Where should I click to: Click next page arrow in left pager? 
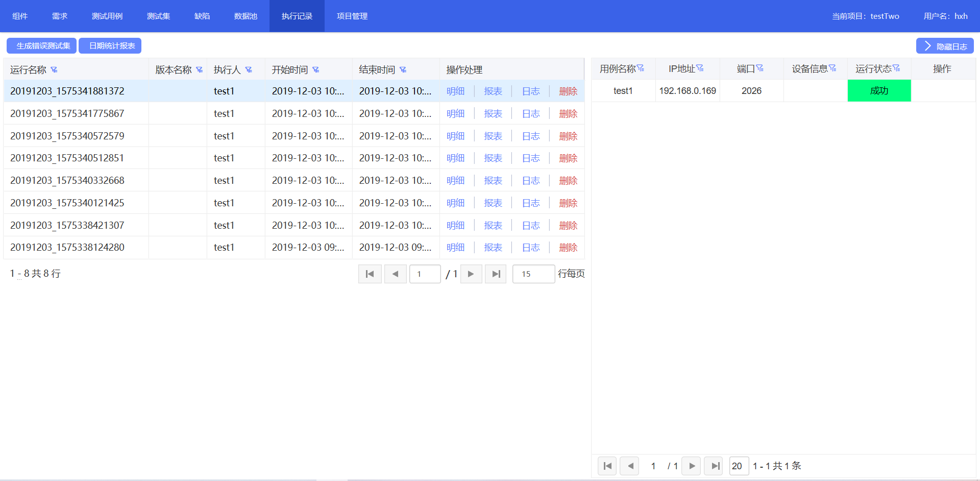471,274
